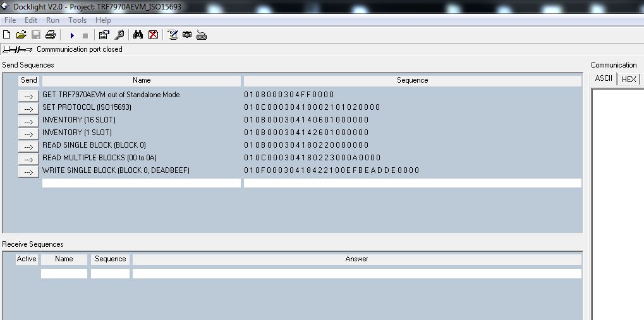Click the Open Project folder icon

click(21, 35)
